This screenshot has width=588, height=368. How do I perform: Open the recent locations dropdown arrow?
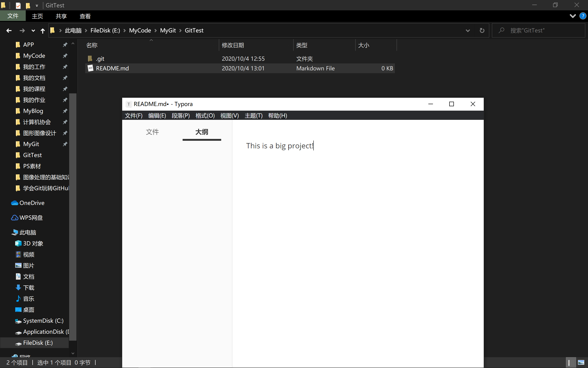pyautogui.click(x=33, y=31)
